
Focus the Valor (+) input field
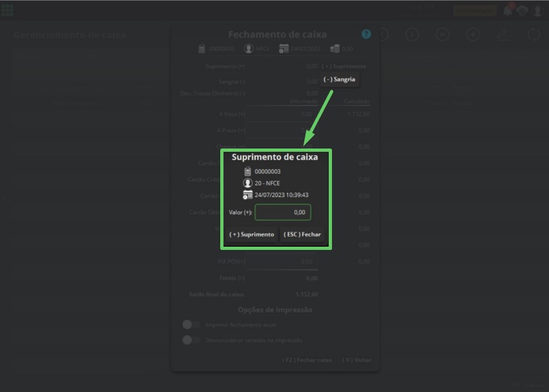click(x=283, y=212)
